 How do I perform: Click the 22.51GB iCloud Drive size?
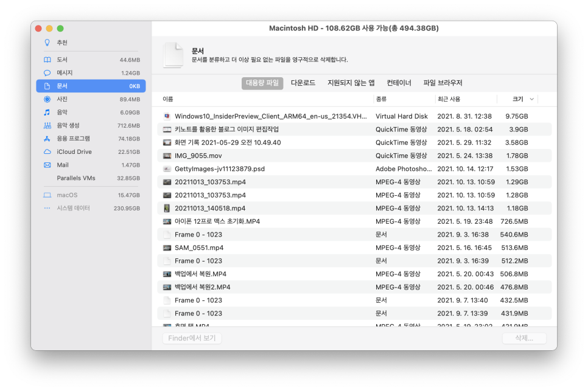[x=129, y=152]
